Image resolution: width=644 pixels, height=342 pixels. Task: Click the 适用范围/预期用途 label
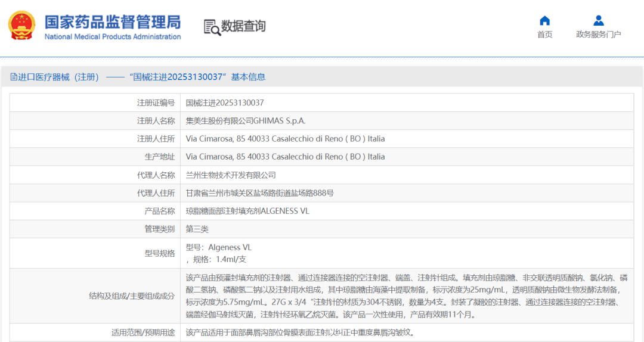[x=143, y=332]
